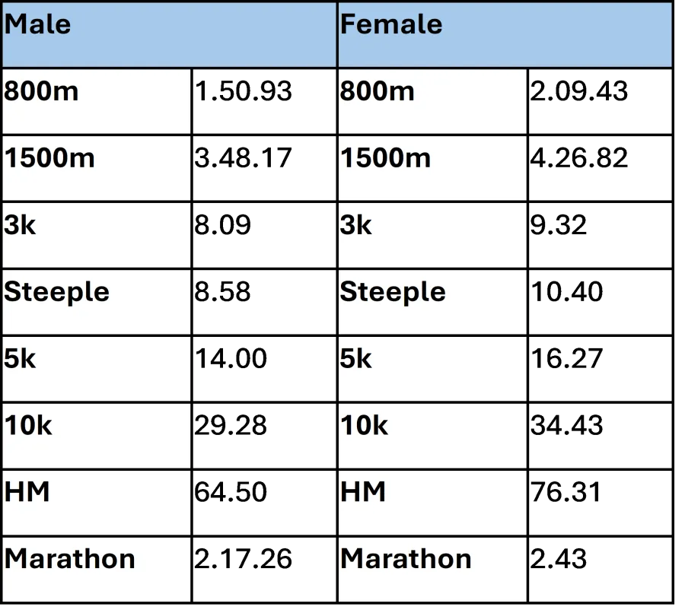The height and width of the screenshot is (616, 685).
Task: Click the HM cell in Male column
Action: pos(96,503)
